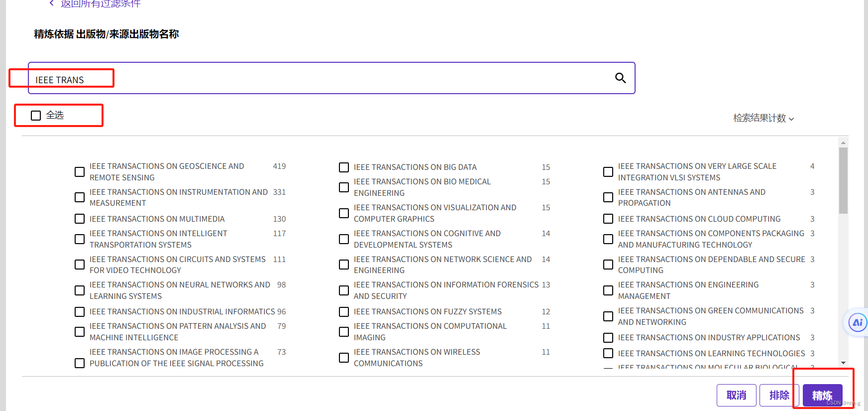Check IEEE Transactions on Computational Imaging
Viewport: 868px width, 411px height.
344,332
